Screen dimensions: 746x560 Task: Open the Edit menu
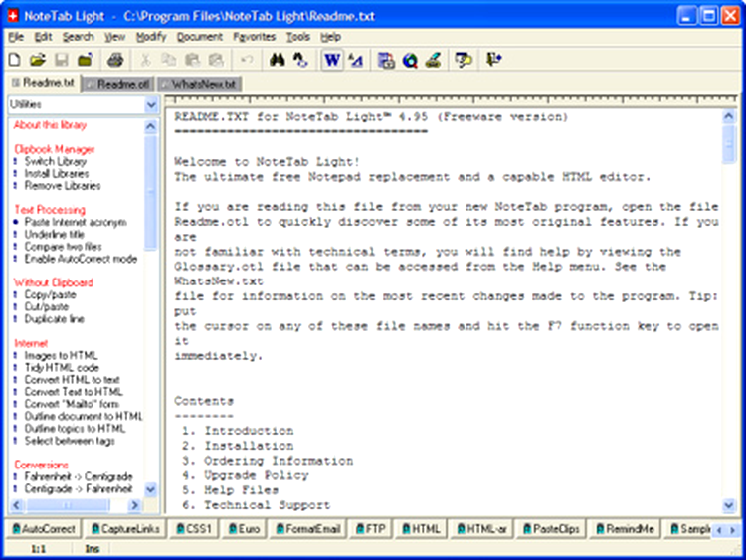[43, 37]
